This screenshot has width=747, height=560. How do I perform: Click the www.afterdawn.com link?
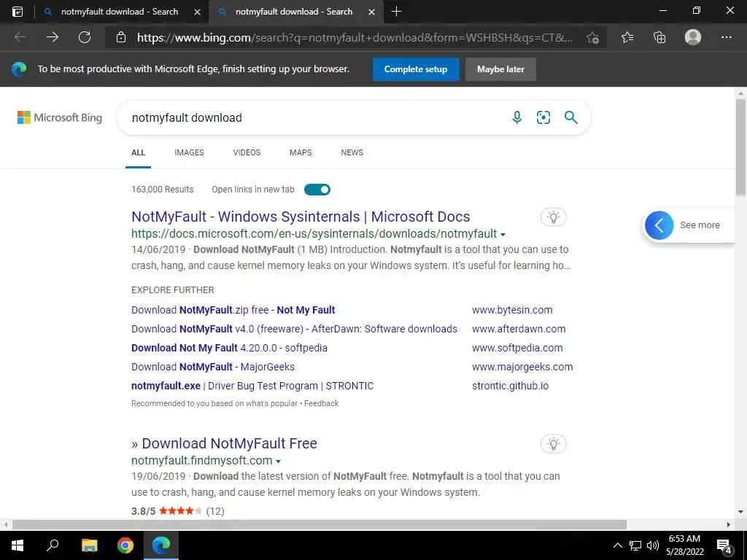[519, 329]
